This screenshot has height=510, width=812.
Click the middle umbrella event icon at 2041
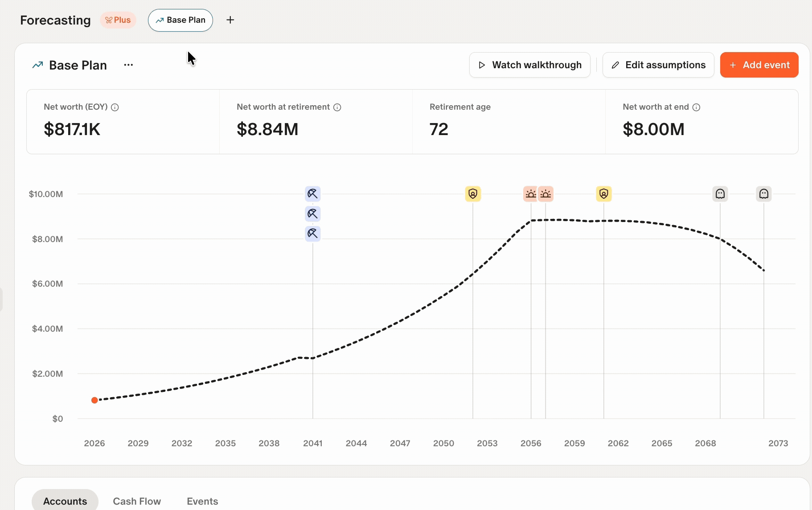pyautogui.click(x=312, y=214)
